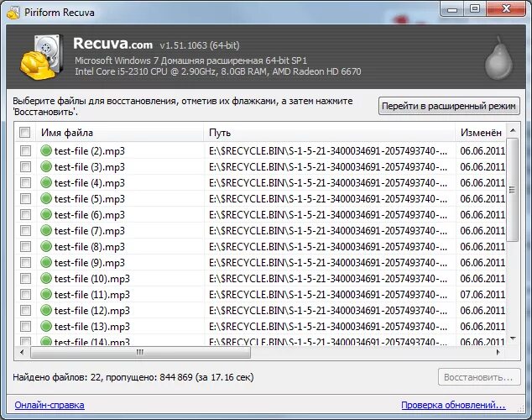Click the Recuva.com title text
The height and width of the screenshot is (420, 532).
[113, 44]
